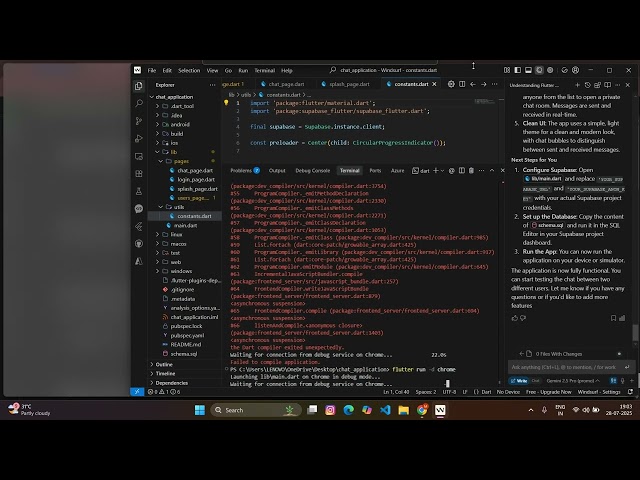Open Explorer panel more actions
Image resolution: width=640 pixels, height=480 pixels.
[x=212, y=85]
